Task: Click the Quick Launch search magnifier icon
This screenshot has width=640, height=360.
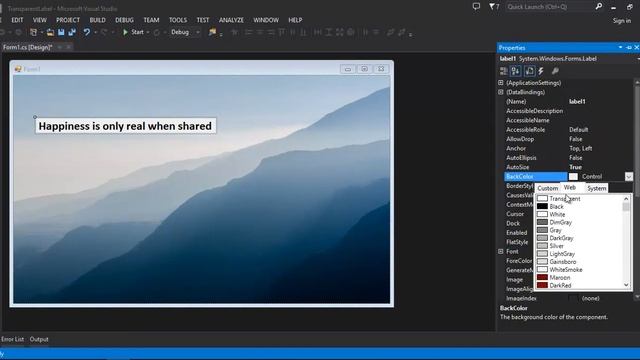Action: pos(599,7)
